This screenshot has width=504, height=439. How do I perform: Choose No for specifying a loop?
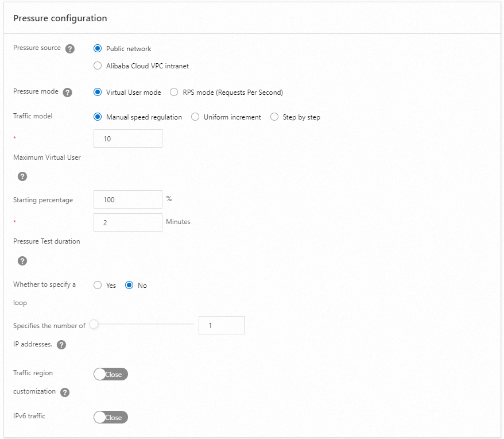click(x=129, y=285)
